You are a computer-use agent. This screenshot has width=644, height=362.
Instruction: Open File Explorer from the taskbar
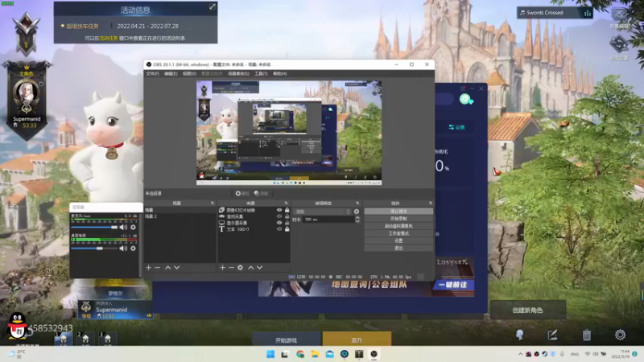315,354
